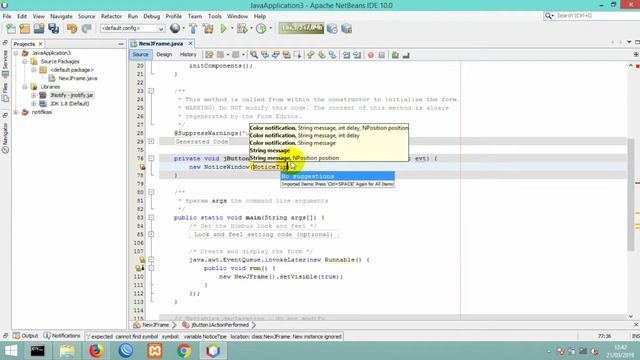Minimize the Projects panel
The image size is (640, 360).
click(x=121, y=44)
